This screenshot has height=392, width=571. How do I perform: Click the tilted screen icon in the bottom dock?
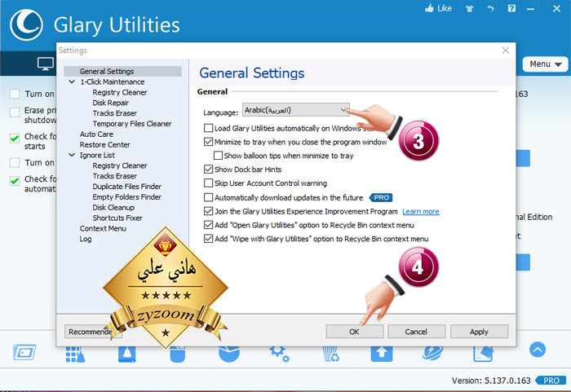pos(24,352)
